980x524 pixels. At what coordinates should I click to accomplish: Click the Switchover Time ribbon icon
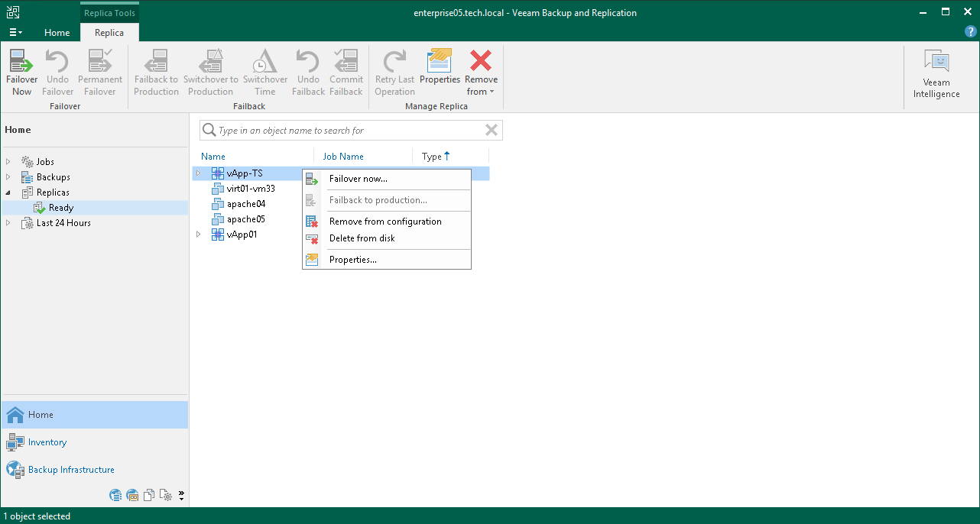pyautogui.click(x=265, y=73)
